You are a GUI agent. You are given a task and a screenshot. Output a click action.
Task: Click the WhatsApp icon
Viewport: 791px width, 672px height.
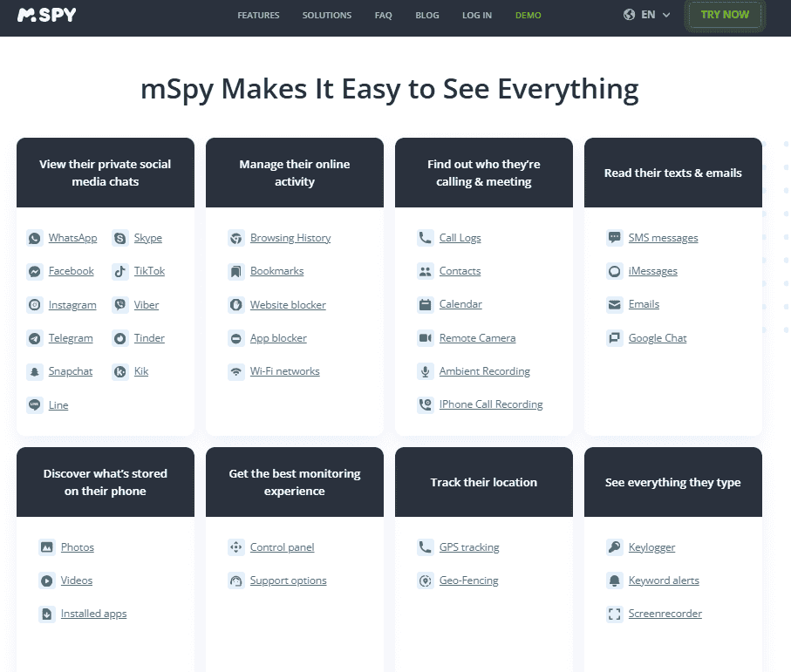pyautogui.click(x=34, y=238)
